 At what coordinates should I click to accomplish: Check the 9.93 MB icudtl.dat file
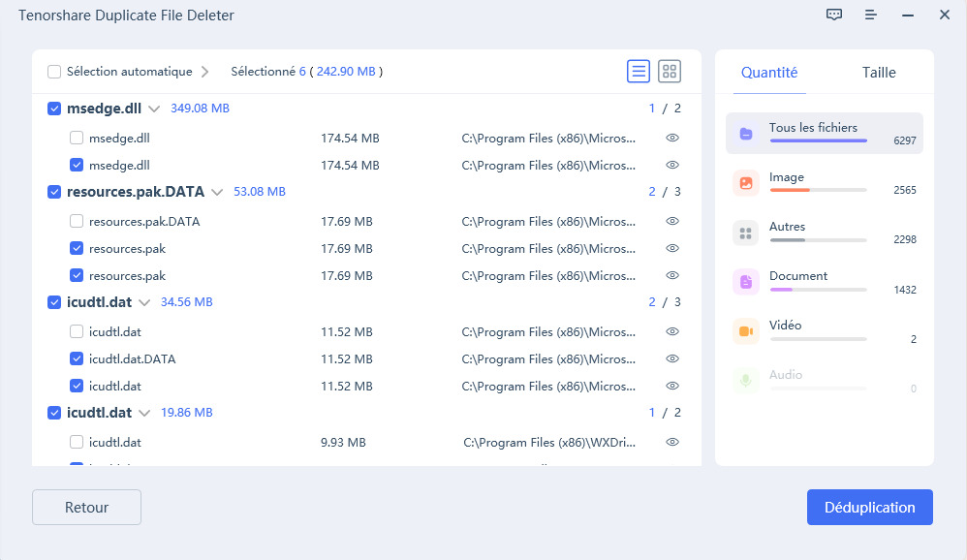click(x=77, y=442)
